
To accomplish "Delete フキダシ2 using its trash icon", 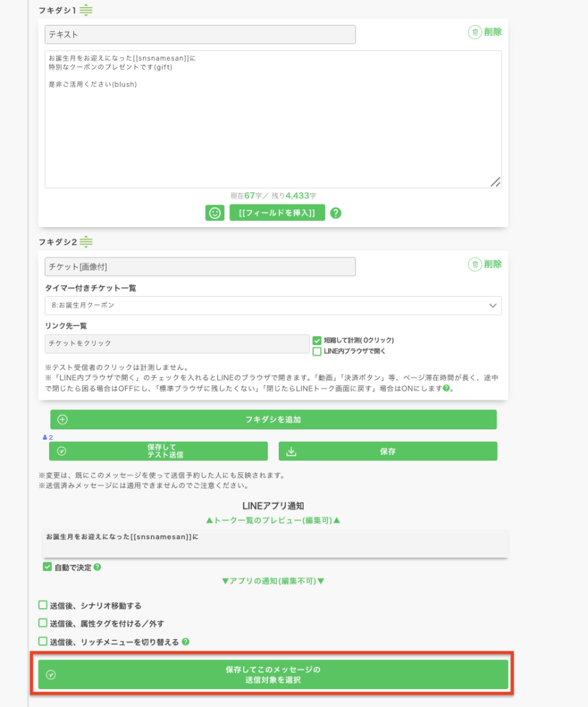I will [475, 264].
